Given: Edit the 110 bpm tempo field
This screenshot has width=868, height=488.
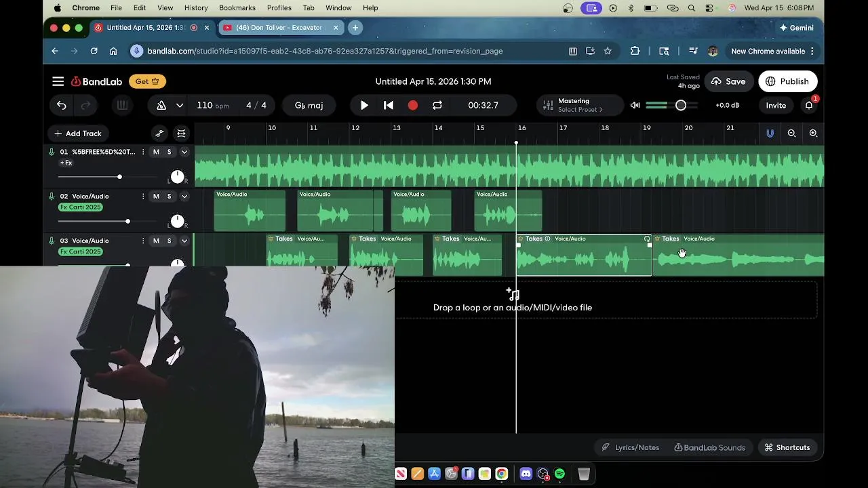Looking at the screenshot, I should 213,105.
